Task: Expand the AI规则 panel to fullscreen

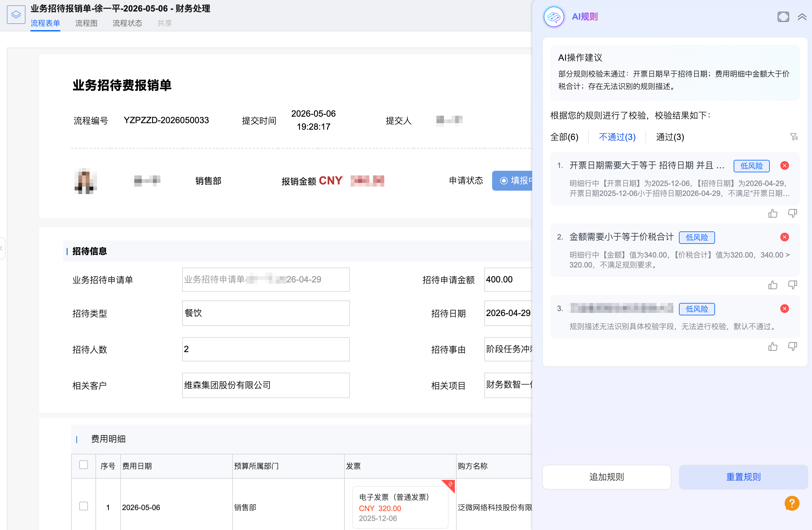Action: click(783, 17)
